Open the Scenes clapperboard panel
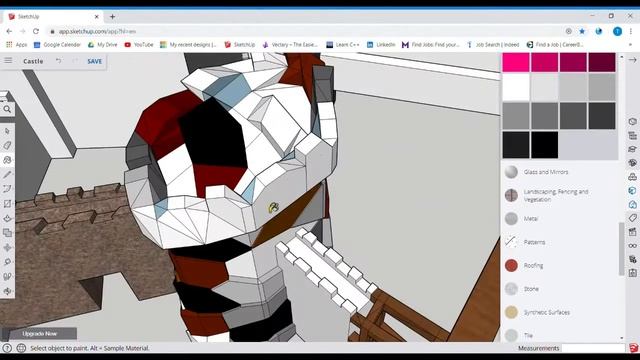Screen dimensions: 640x360 point(632,232)
